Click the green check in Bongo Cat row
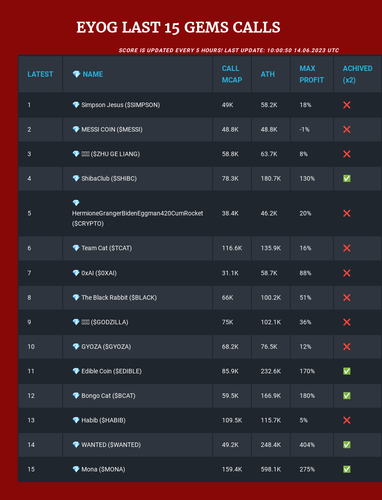This screenshot has height=500, width=382. click(x=347, y=396)
